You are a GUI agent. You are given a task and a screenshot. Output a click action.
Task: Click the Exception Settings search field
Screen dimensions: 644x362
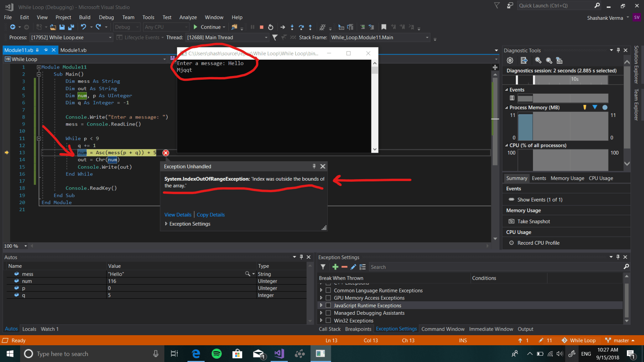click(496, 267)
